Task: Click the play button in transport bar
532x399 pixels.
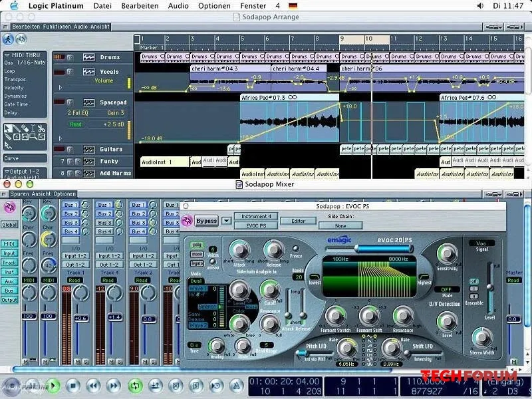Action: coord(54,385)
